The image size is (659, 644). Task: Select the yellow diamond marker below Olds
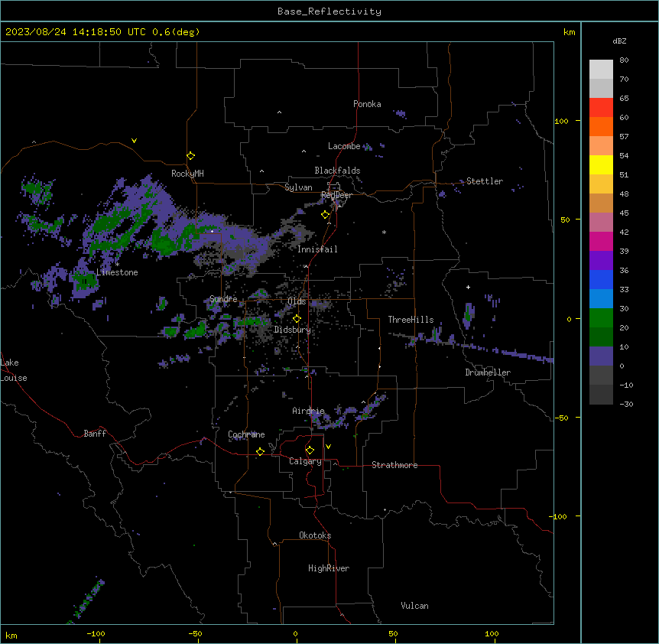pos(297,319)
